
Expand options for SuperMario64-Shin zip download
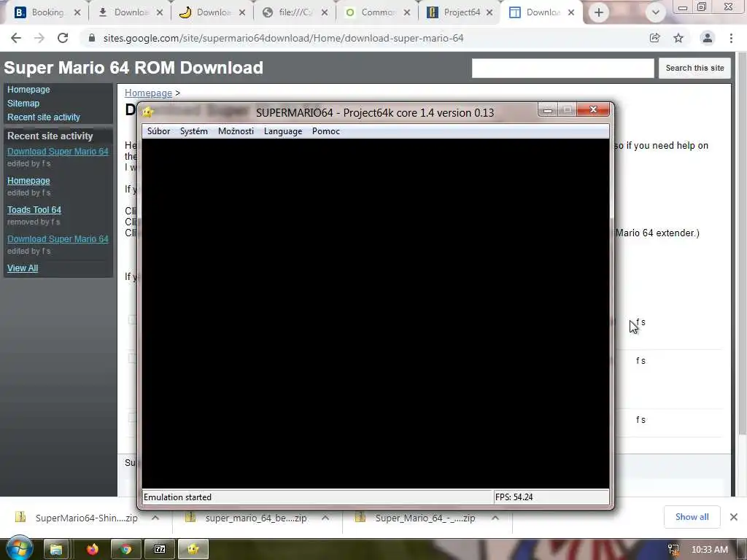click(155, 517)
